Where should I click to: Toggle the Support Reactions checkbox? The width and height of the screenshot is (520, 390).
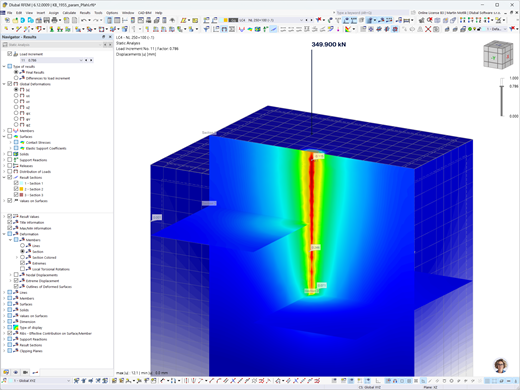[x=10, y=160]
